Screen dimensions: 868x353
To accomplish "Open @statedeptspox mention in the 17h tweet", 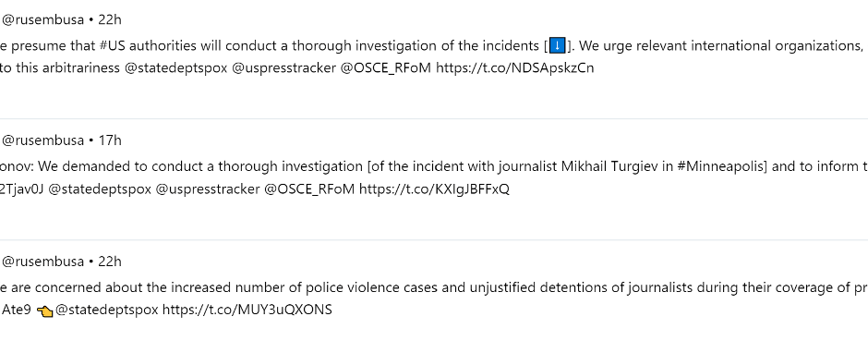I will 100,189.
